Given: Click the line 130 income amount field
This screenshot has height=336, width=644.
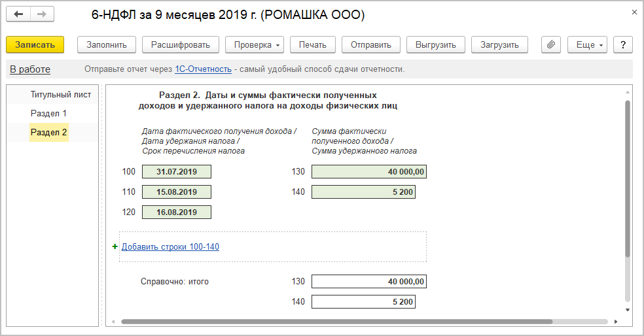Looking at the screenshot, I should [369, 172].
